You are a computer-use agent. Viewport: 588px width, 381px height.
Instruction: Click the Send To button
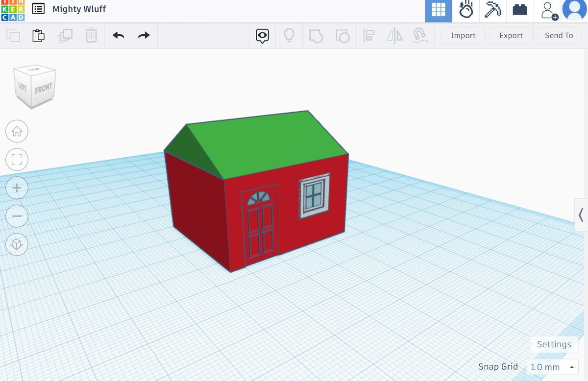click(559, 36)
